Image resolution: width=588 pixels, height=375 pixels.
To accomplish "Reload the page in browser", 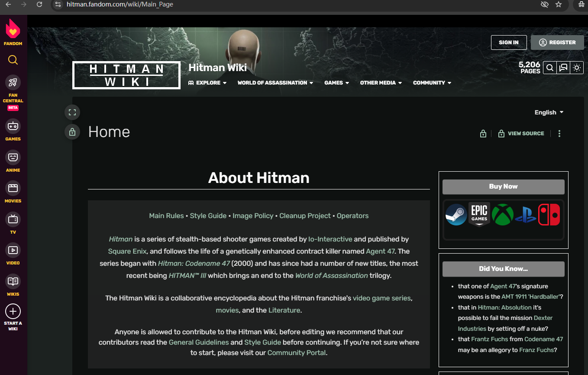I will tap(39, 4).
